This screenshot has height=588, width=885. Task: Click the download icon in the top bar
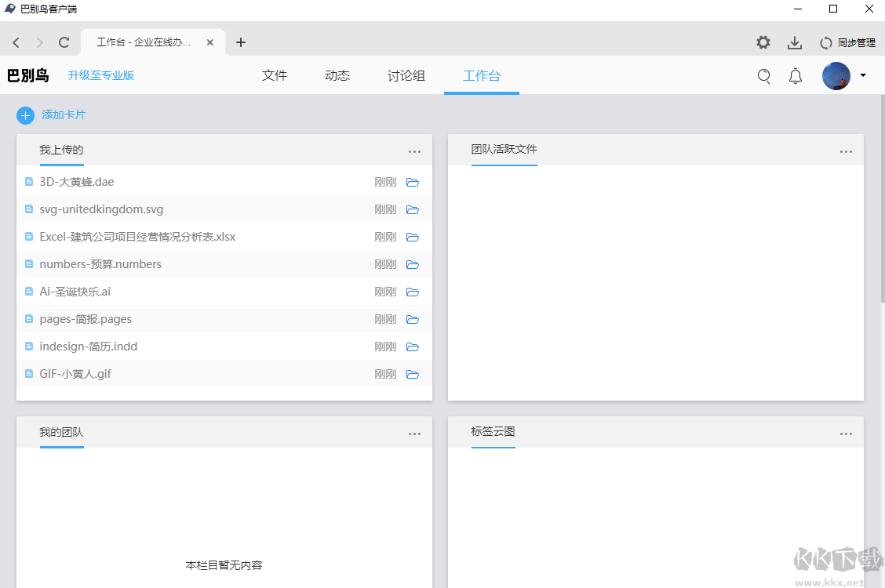(795, 42)
